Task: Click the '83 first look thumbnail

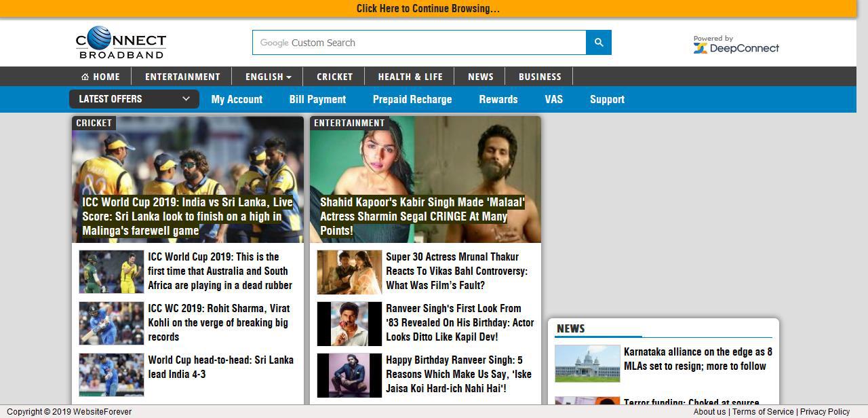Action: (x=349, y=324)
